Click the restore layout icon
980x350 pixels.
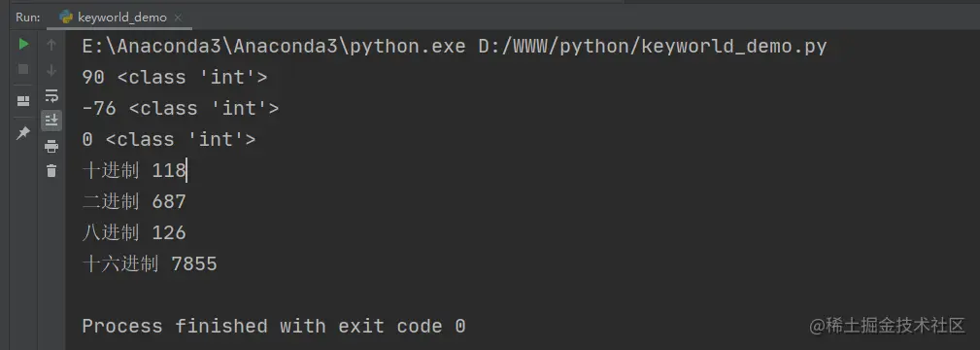pos(23,101)
